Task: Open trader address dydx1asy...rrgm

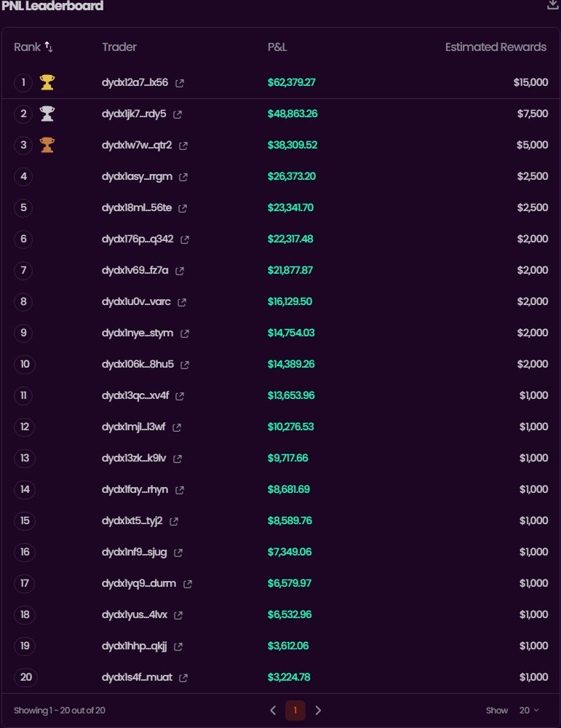Action: (138, 177)
